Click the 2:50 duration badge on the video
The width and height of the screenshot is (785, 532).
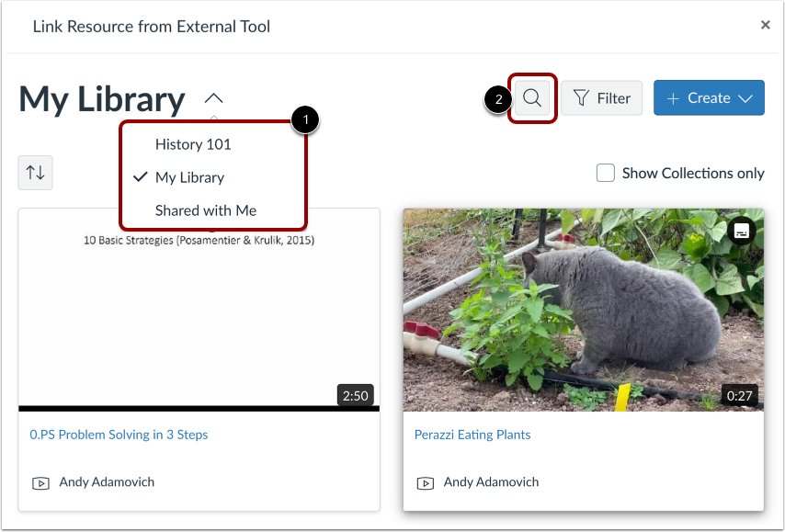[x=356, y=395]
